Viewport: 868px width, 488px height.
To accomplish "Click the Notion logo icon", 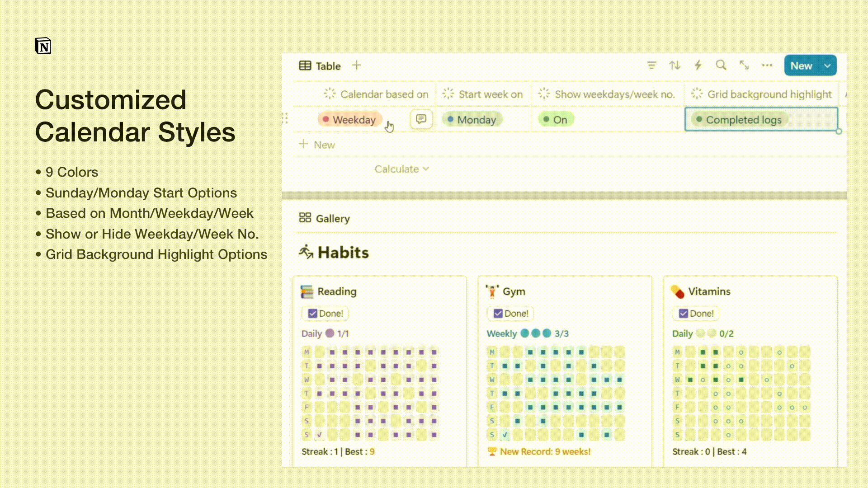I will 43,46.
